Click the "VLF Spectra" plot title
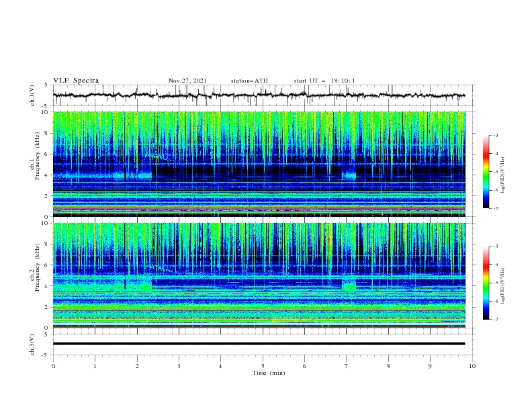The width and height of the screenshot is (532, 411). point(76,81)
